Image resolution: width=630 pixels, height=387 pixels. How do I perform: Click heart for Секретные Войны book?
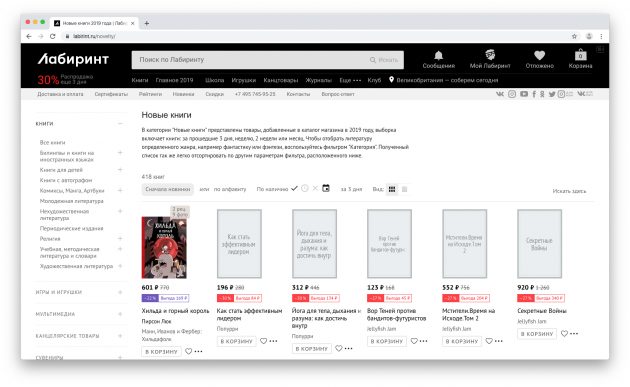click(564, 334)
